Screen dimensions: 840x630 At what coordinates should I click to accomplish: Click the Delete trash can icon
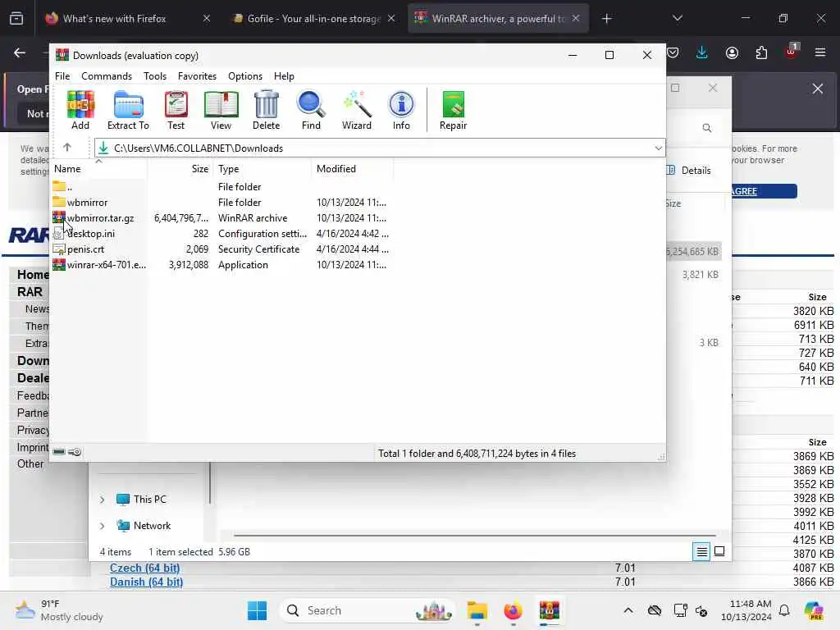pos(267,110)
